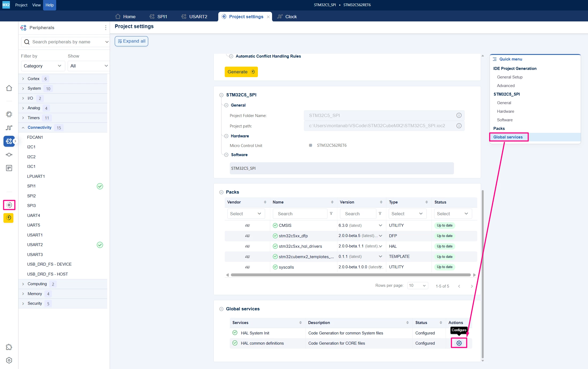Expand the System category
The width and height of the screenshot is (588, 369).
pos(23,88)
